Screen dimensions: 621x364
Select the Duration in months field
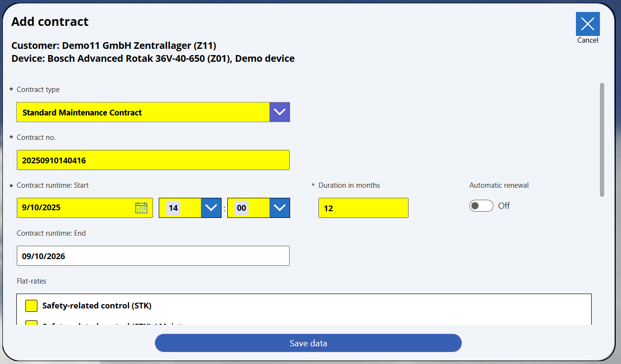(x=363, y=208)
